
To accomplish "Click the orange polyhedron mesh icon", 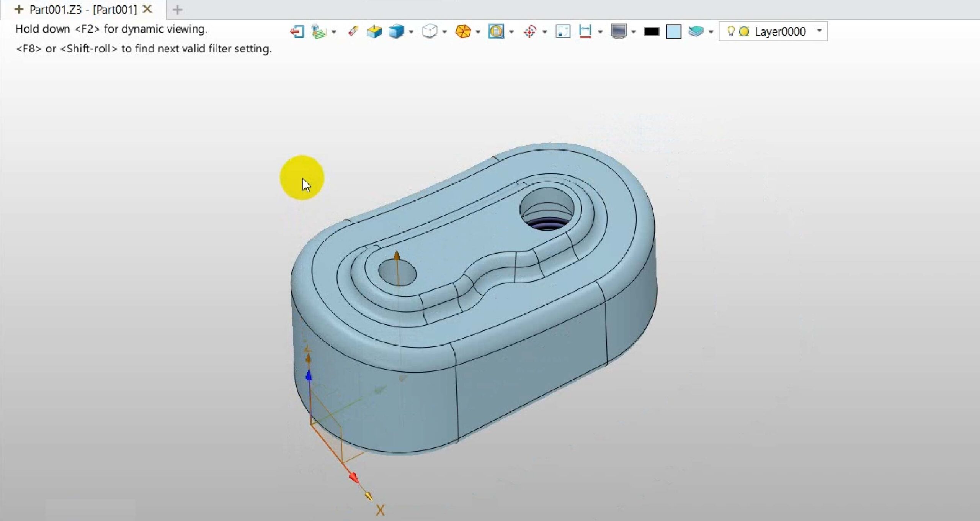I will [x=463, y=31].
